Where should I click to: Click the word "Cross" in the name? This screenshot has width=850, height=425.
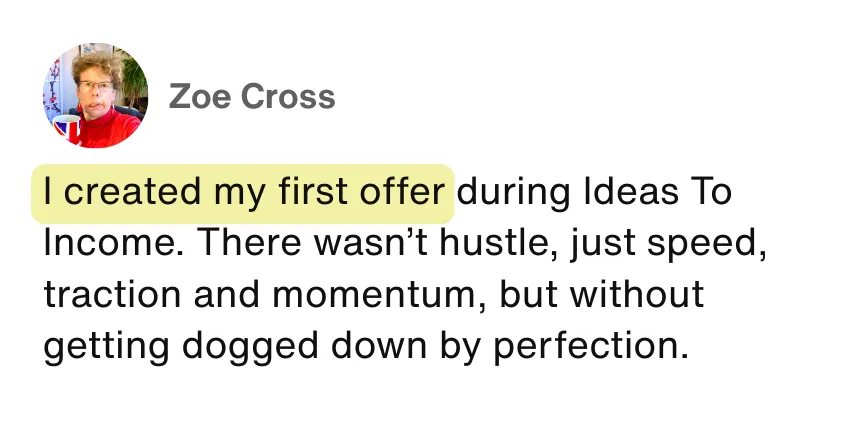click(288, 96)
